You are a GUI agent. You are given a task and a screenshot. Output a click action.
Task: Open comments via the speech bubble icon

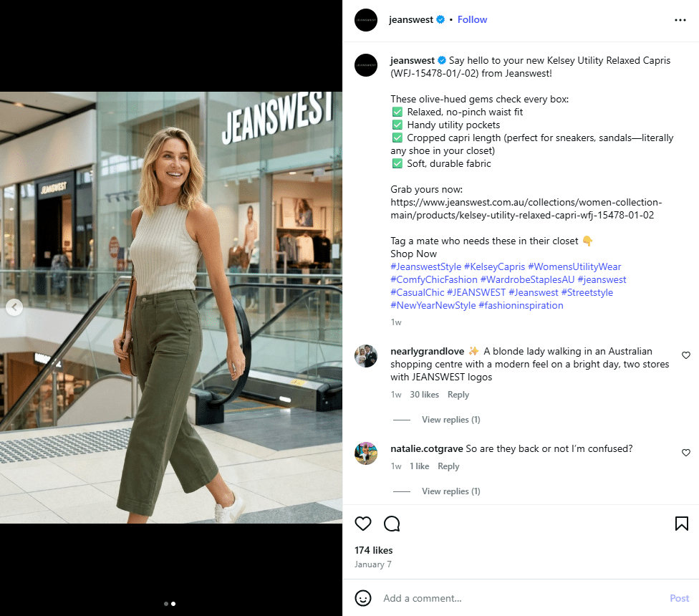point(392,524)
